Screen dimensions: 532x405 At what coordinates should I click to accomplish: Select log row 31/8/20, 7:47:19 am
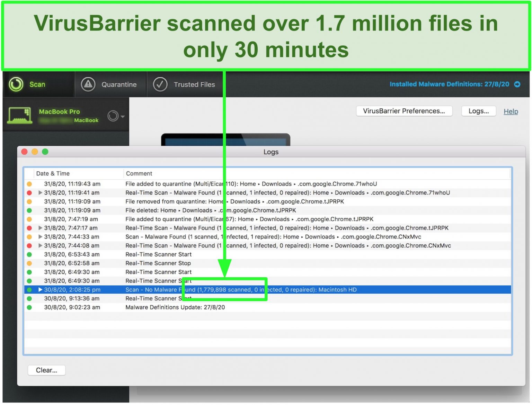[268, 219]
